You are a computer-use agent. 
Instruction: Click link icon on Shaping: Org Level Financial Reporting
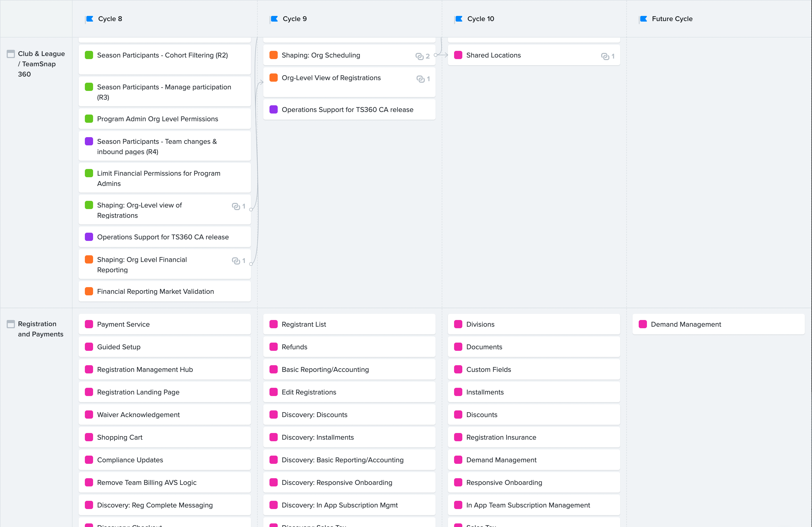point(236,261)
